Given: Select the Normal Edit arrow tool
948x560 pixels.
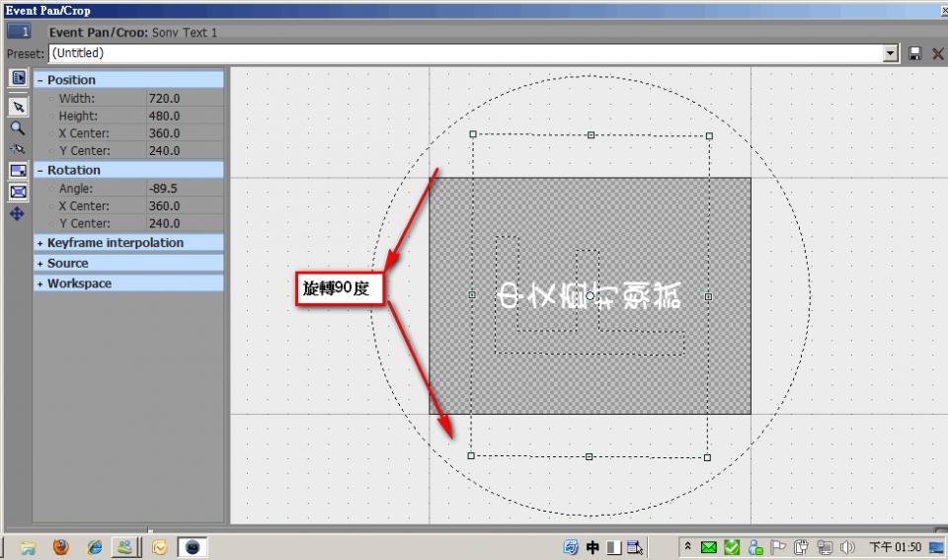Looking at the screenshot, I should click(18, 107).
